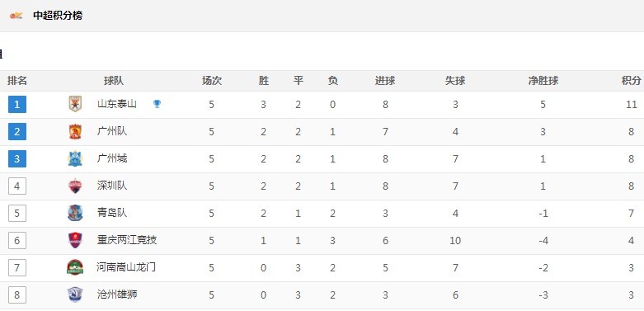The height and width of the screenshot is (311, 644).
Task: Click the 积分 column header
Action: pos(631,81)
